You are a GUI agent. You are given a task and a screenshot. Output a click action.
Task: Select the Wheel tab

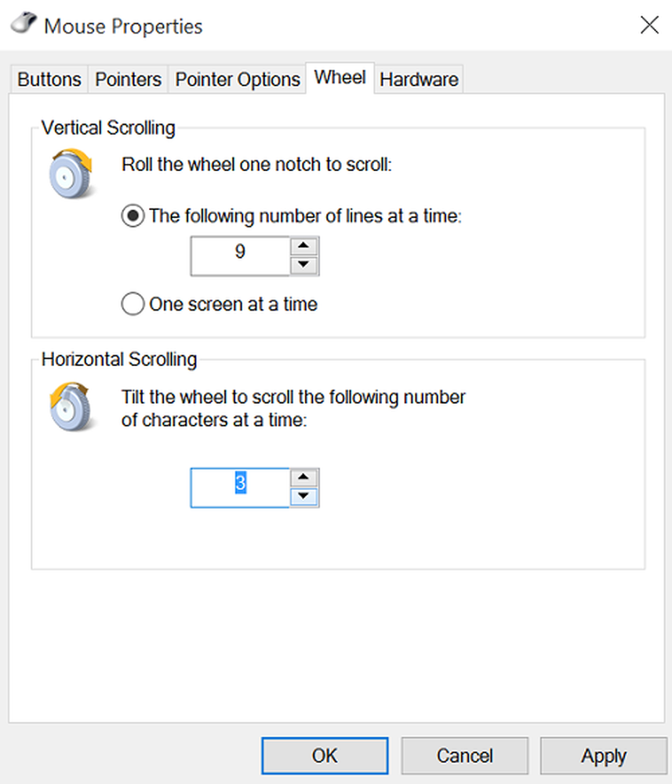pyautogui.click(x=340, y=78)
